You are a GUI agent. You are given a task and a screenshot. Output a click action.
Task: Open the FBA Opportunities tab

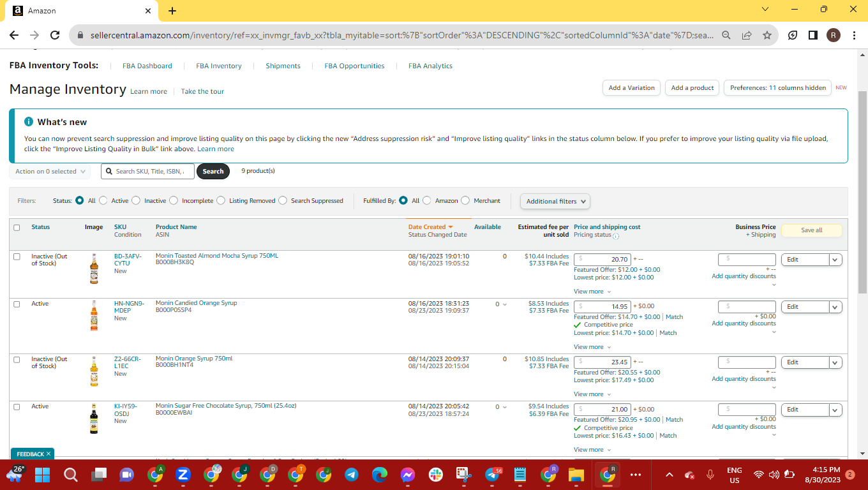point(354,66)
